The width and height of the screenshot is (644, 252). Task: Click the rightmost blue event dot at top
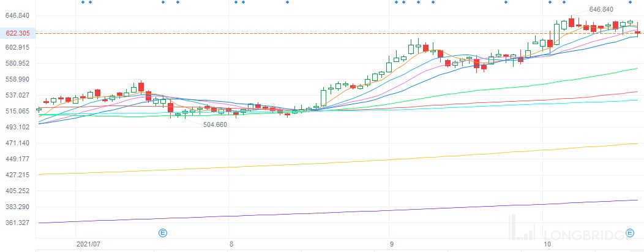630,2
